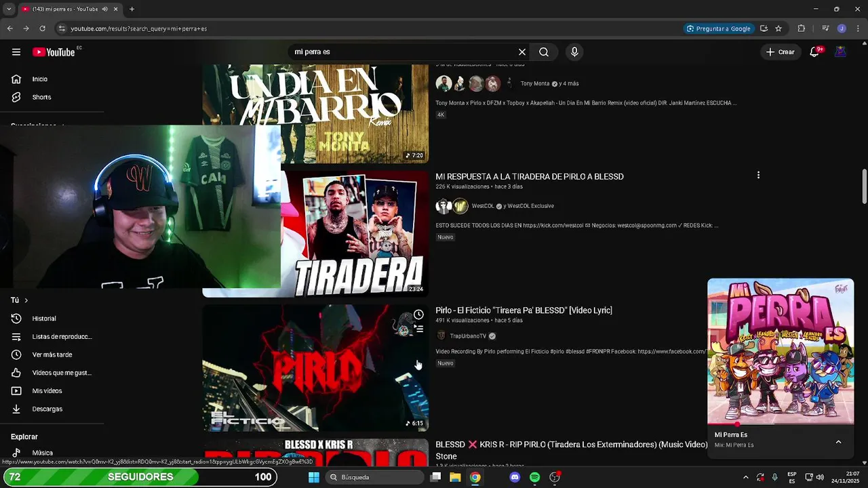Open Discord from the taskbar

tap(515, 477)
